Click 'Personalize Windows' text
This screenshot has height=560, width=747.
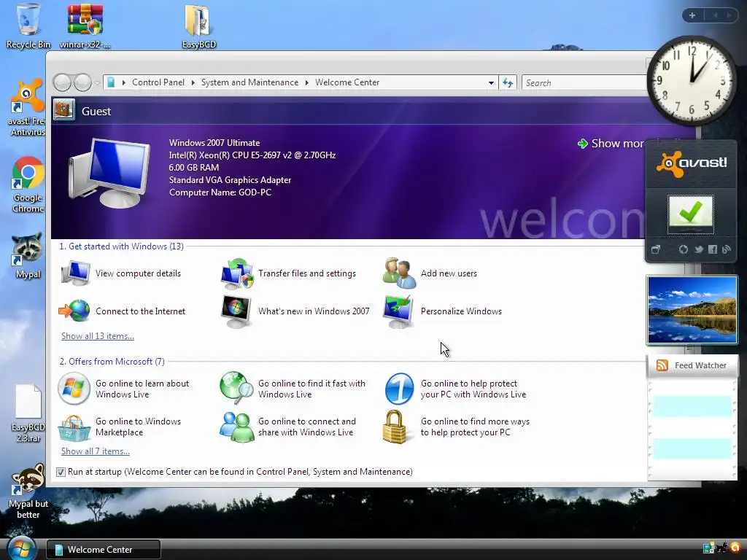point(461,311)
